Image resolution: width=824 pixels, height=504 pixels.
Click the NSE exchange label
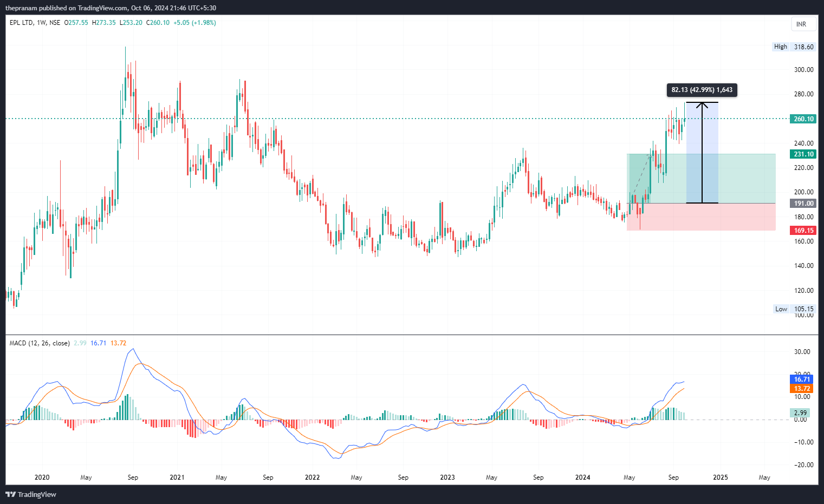coord(55,23)
